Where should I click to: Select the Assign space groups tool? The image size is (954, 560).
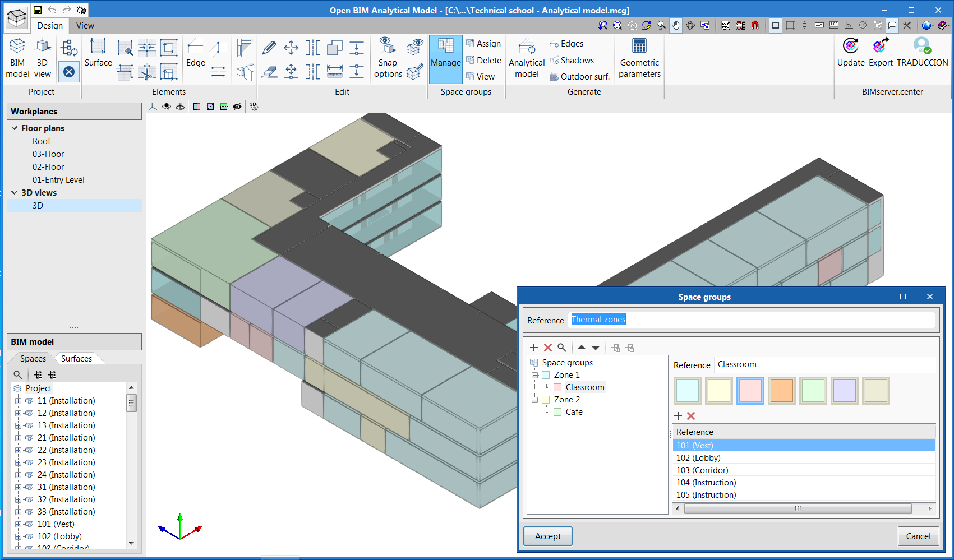coord(483,43)
